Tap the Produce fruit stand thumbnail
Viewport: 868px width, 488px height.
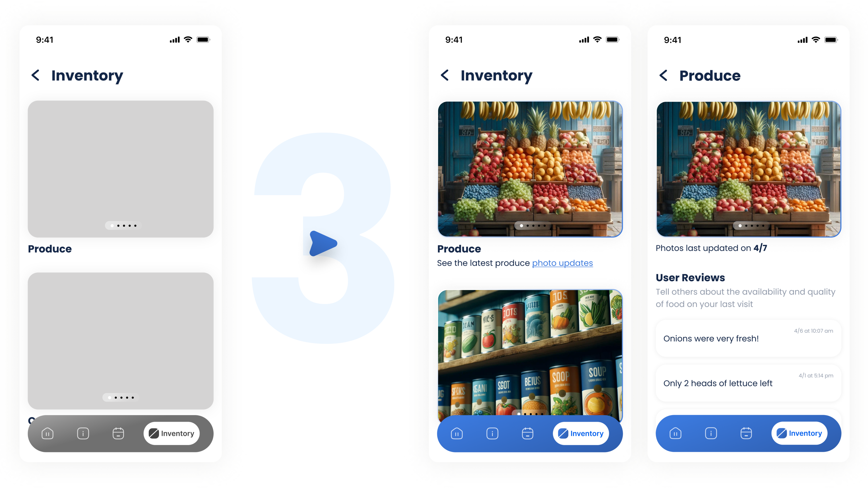pos(530,169)
